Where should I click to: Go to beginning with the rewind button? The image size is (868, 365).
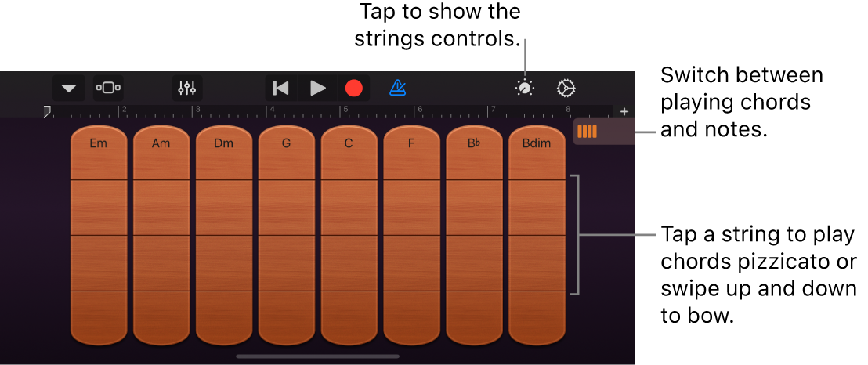pos(281,88)
